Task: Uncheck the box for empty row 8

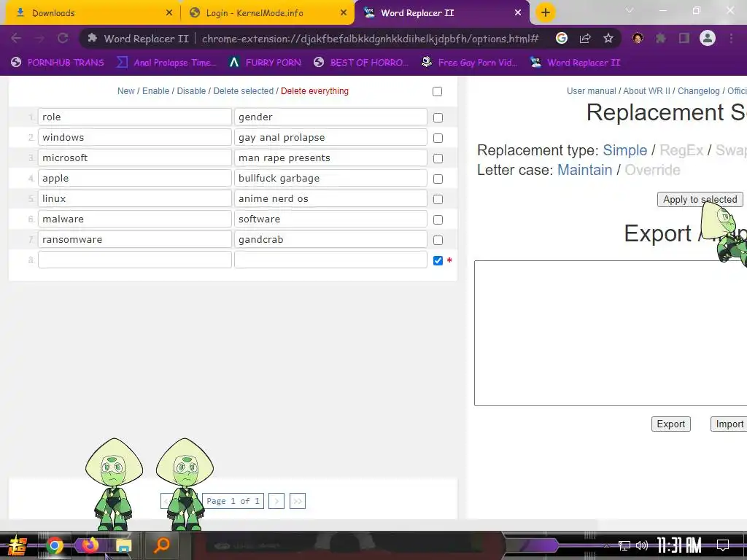Action: pos(438,261)
